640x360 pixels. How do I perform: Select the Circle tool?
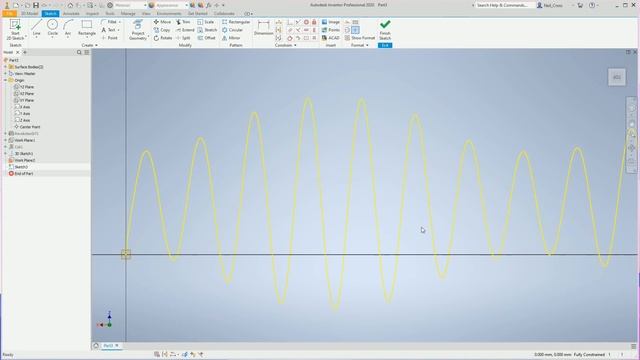(52, 28)
